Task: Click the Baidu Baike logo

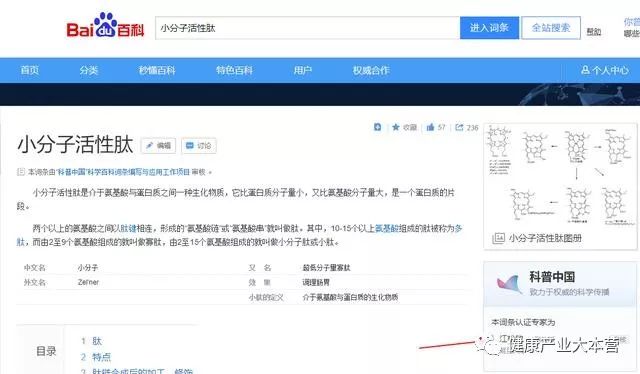Action: pyautogui.click(x=105, y=26)
